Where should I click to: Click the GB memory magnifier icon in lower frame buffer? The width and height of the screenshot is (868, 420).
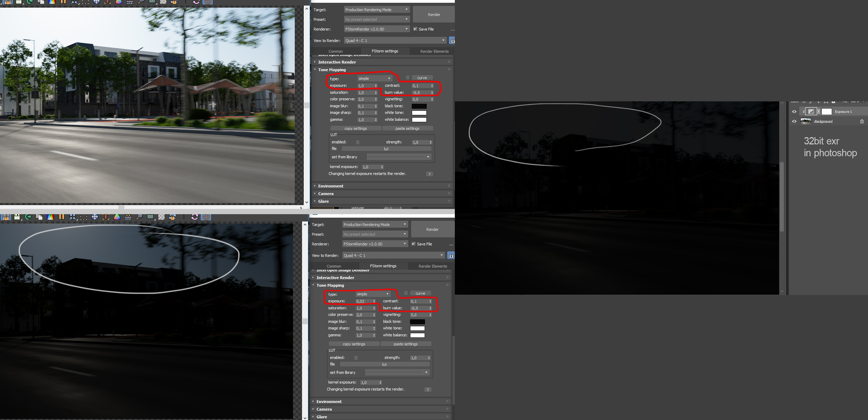(x=139, y=217)
